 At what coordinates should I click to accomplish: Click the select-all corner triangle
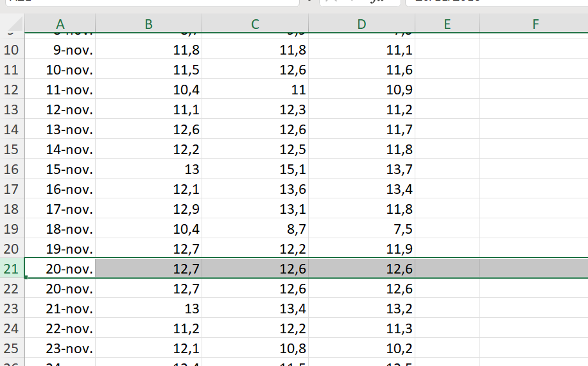click(x=12, y=24)
